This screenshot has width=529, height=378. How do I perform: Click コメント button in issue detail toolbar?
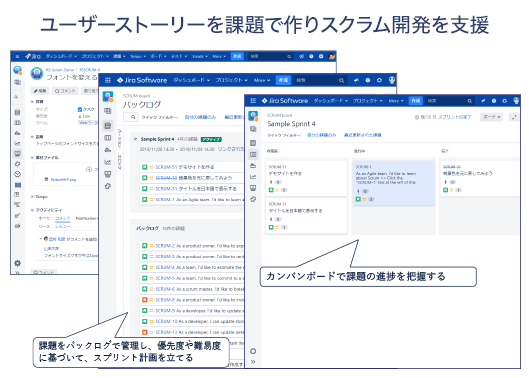[65, 91]
